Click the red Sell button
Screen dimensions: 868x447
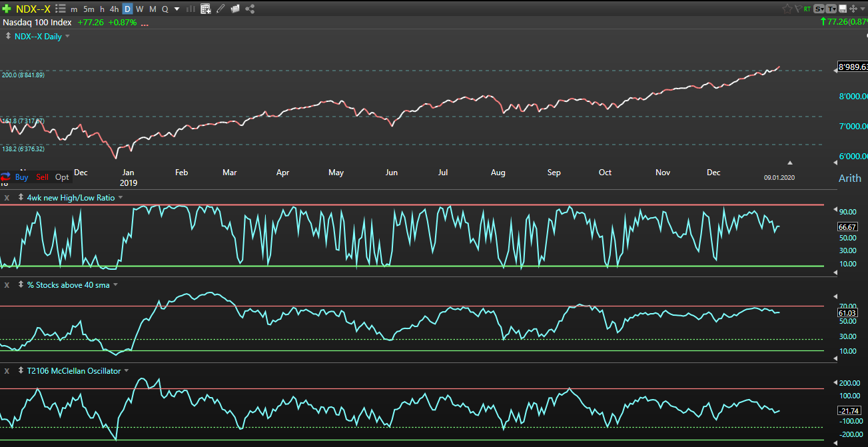[42, 177]
